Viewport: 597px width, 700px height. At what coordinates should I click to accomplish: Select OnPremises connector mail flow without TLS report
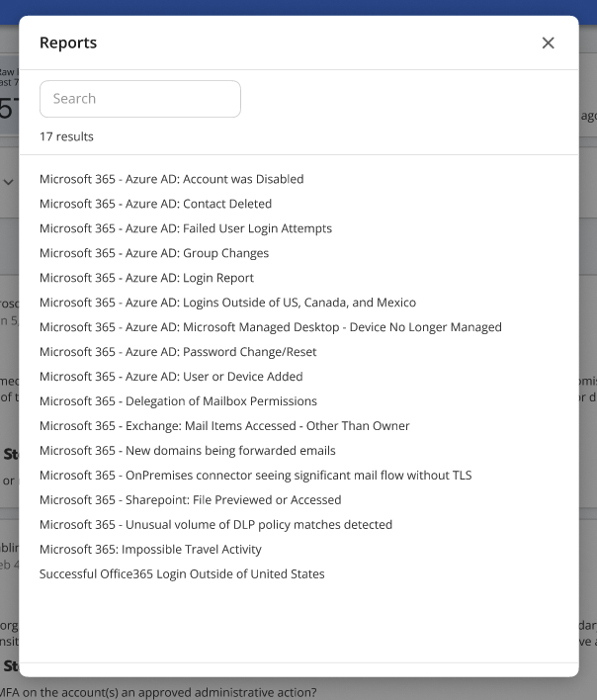coord(256,475)
